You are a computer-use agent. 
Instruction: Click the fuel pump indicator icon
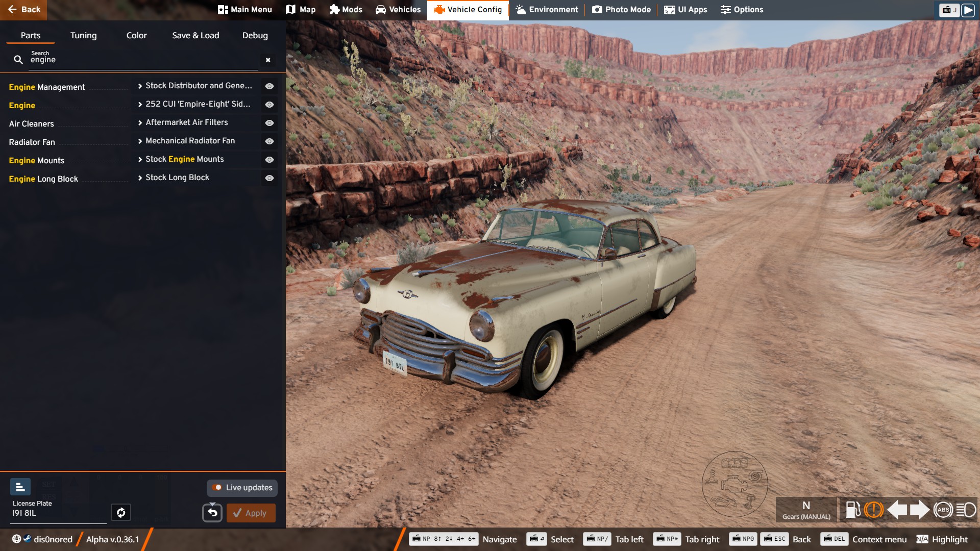(853, 509)
